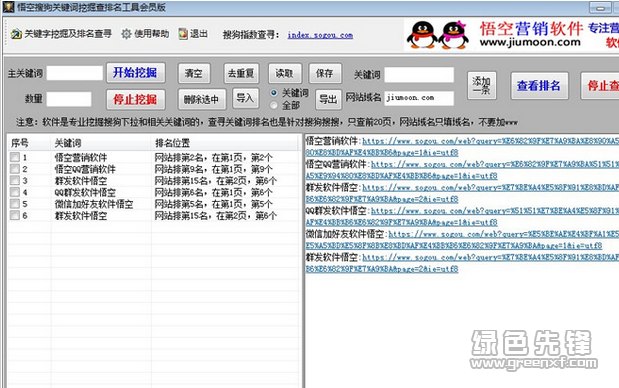This screenshot has width=619, height=388.
Task: Minimize the window
Action: click(x=600, y=7)
